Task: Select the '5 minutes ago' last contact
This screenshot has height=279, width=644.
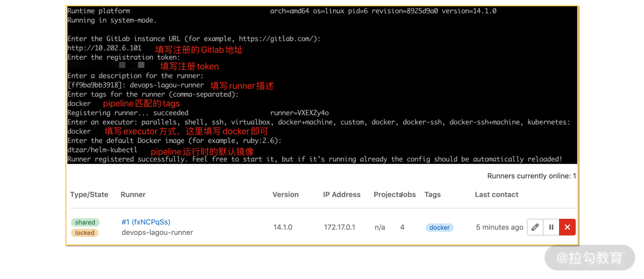Action: coord(499,227)
